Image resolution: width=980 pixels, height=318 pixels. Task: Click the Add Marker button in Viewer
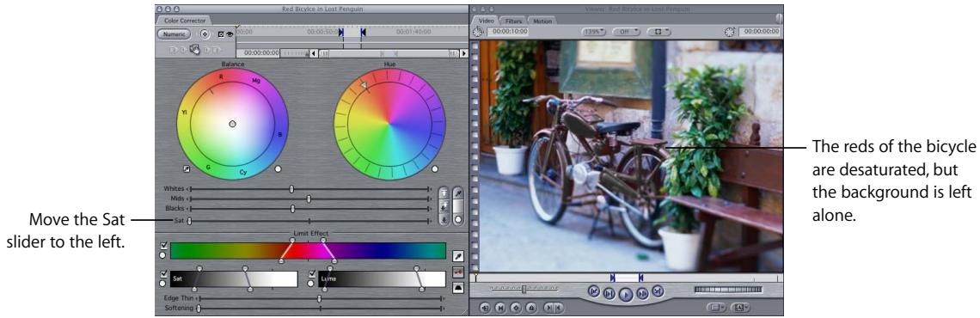tap(531, 308)
